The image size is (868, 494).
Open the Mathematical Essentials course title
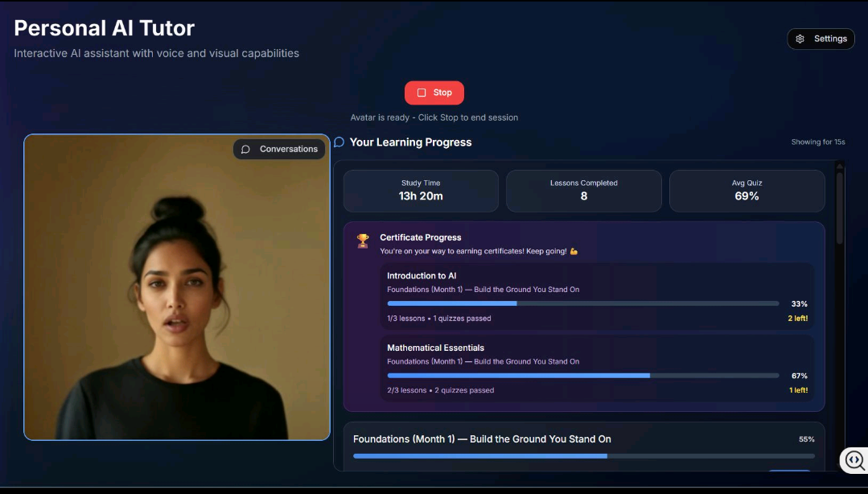[x=435, y=348]
